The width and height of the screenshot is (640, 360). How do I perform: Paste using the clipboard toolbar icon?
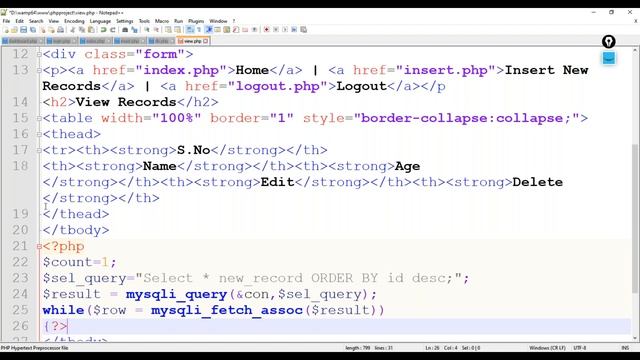[91, 30]
